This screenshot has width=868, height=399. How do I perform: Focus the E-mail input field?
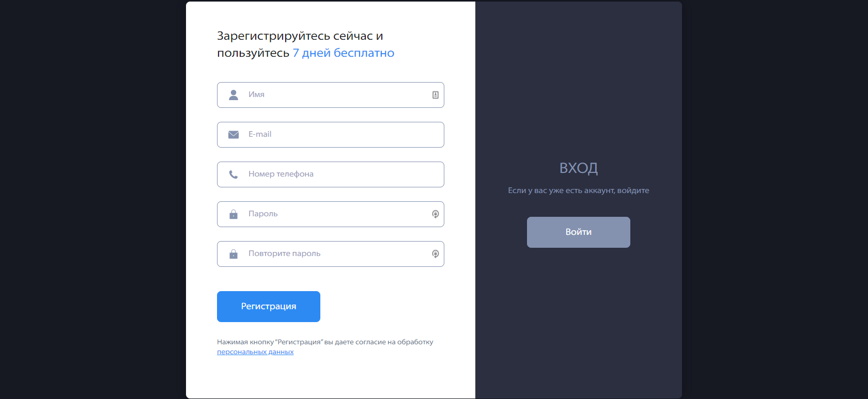[331, 135]
